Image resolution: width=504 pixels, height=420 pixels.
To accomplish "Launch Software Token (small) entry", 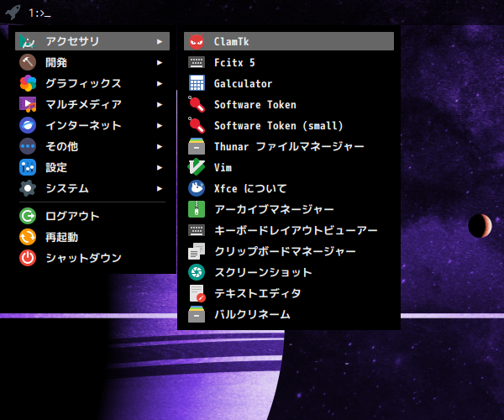I will click(289, 125).
